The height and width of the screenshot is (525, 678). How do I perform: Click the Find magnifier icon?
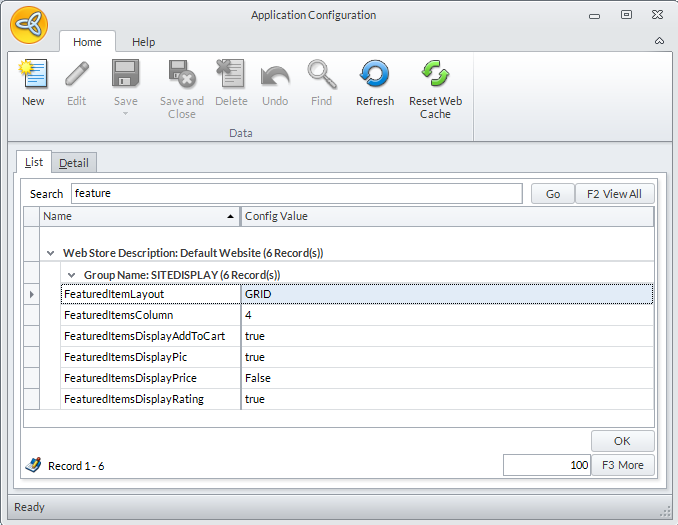tap(321, 76)
